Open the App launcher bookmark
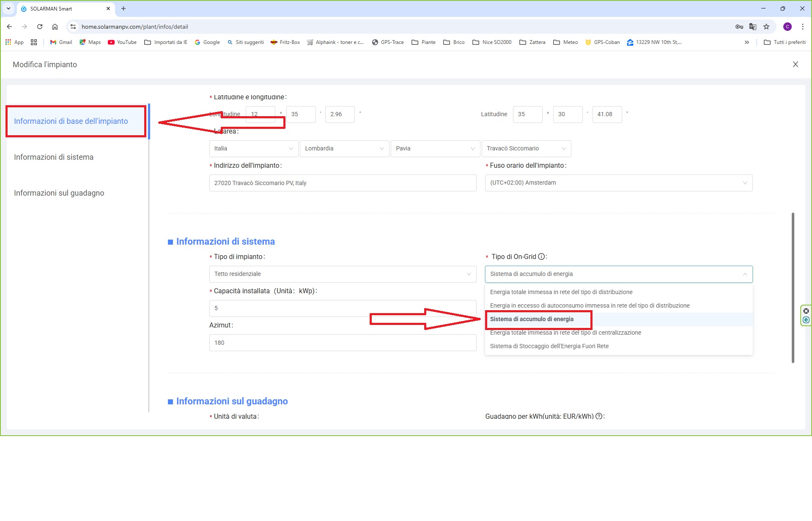Screen dimensions: 812x521 14,42
